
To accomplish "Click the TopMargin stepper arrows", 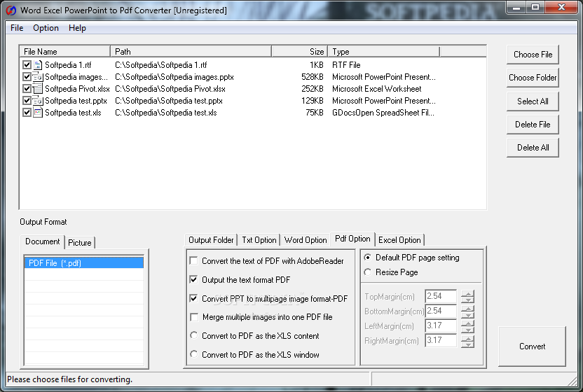I will click(x=467, y=297).
